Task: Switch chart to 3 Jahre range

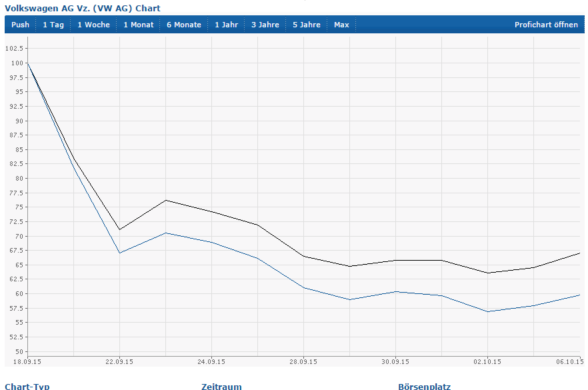Action: pyautogui.click(x=265, y=25)
